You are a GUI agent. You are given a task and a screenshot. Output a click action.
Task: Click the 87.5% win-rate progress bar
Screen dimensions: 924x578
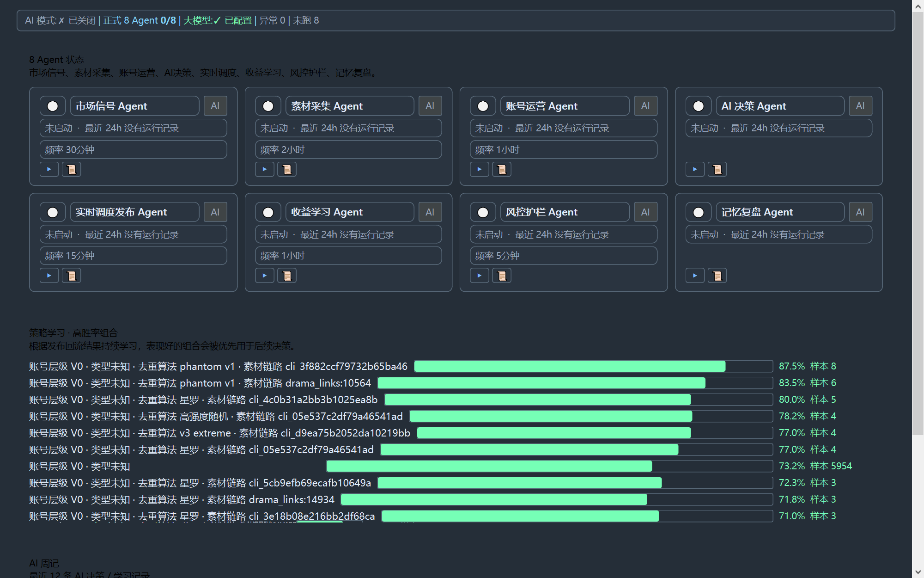[x=594, y=366]
